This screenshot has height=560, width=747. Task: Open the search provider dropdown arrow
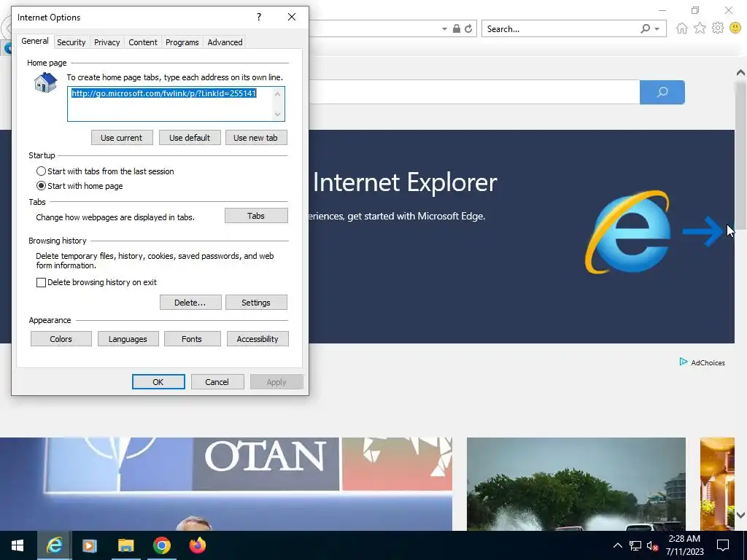pos(657,29)
